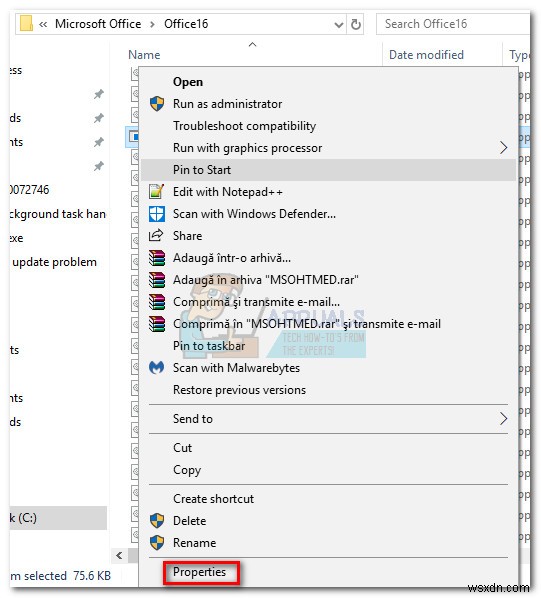This screenshot has height=598, width=541.
Task: Choose Scan with Windows Defender
Action: click(328, 214)
